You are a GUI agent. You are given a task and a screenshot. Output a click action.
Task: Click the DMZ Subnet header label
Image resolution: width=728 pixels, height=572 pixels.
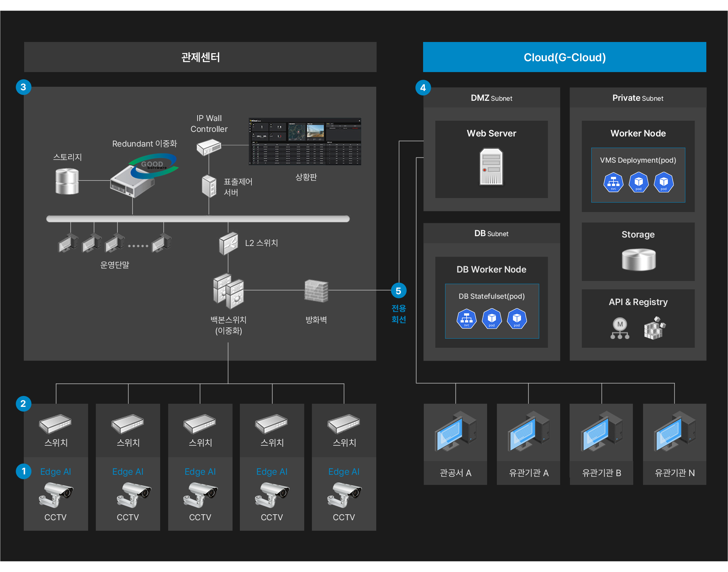pos(491,98)
